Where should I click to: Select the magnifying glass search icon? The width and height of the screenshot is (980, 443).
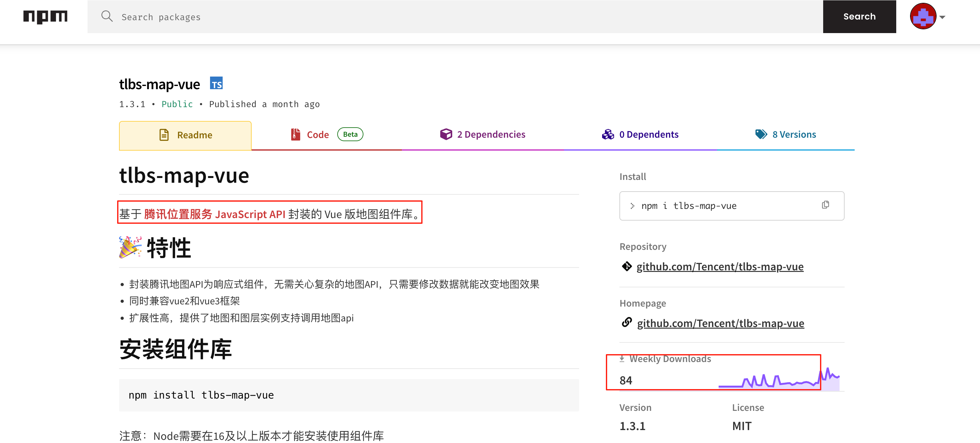point(107,16)
